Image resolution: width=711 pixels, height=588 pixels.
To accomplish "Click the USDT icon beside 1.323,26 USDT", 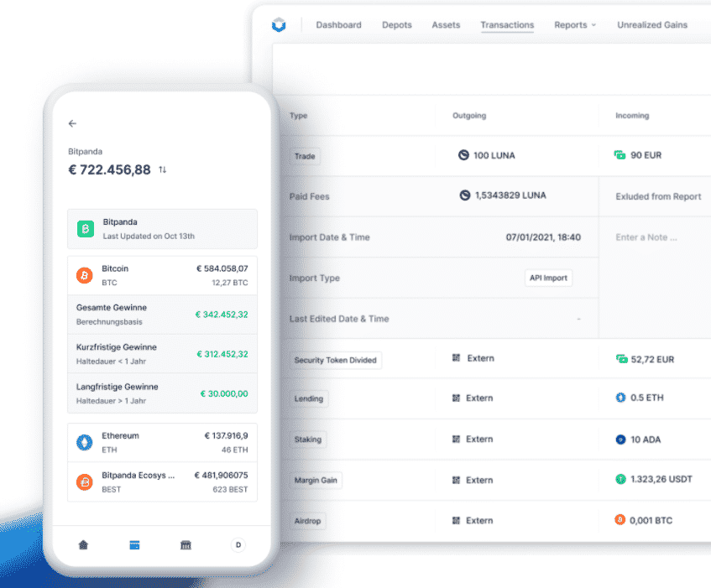I will (621, 479).
